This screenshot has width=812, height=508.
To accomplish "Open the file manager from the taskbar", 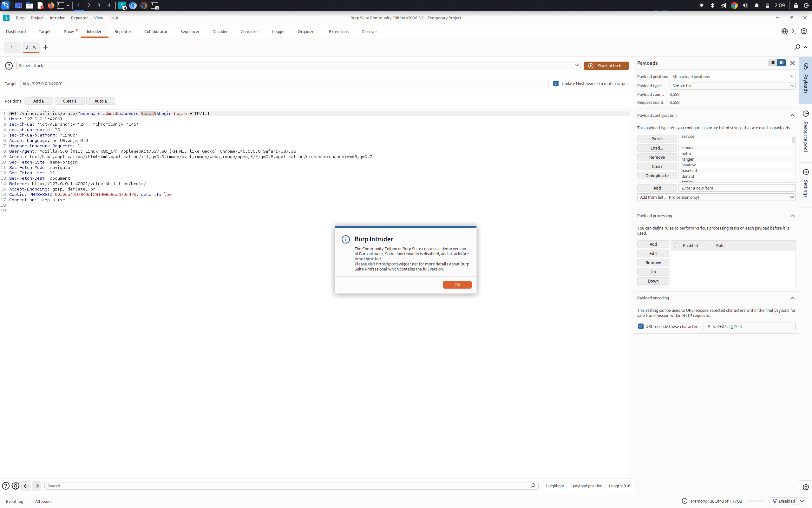I will [x=29, y=5].
